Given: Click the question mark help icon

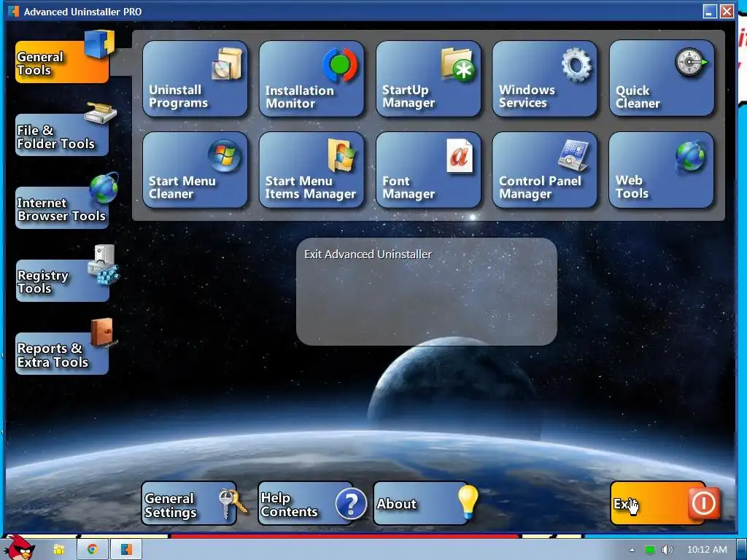Looking at the screenshot, I should point(351,504).
